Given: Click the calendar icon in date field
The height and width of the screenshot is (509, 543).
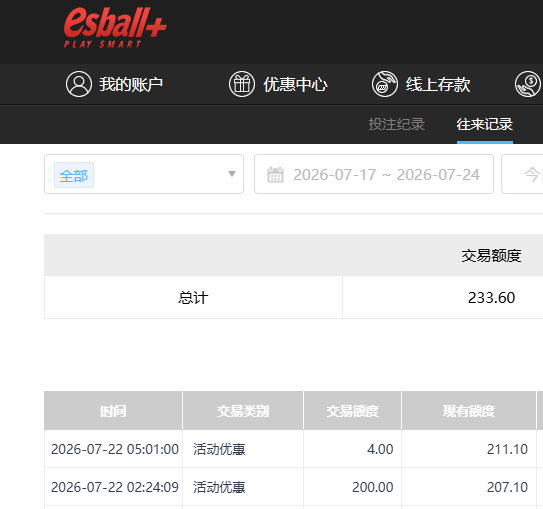Looking at the screenshot, I should [x=275, y=175].
